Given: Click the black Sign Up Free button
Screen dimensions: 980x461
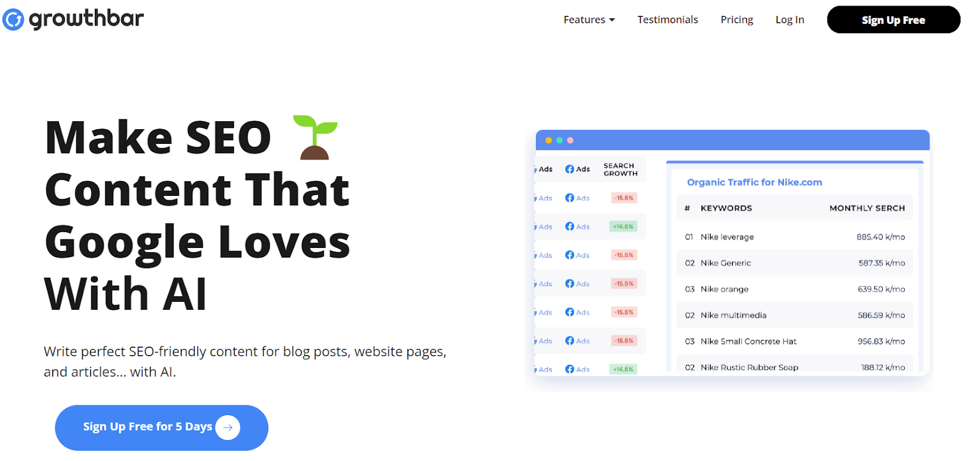Looking at the screenshot, I should pyautogui.click(x=894, y=20).
